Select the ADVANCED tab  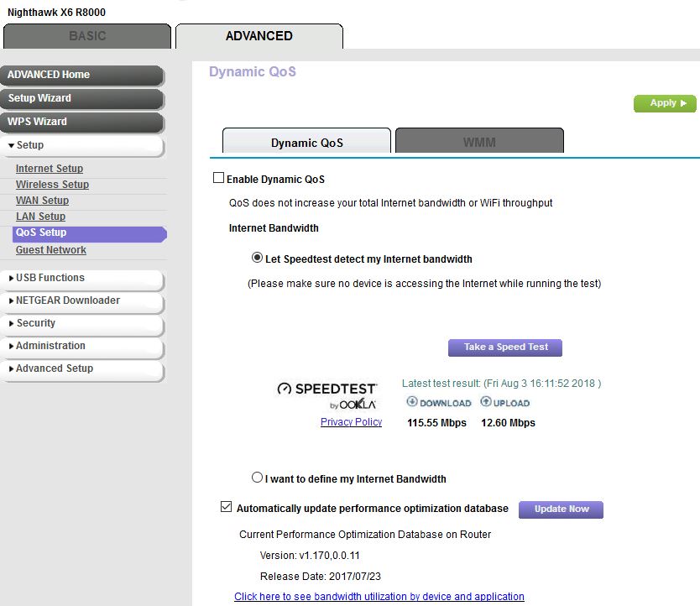(259, 36)
